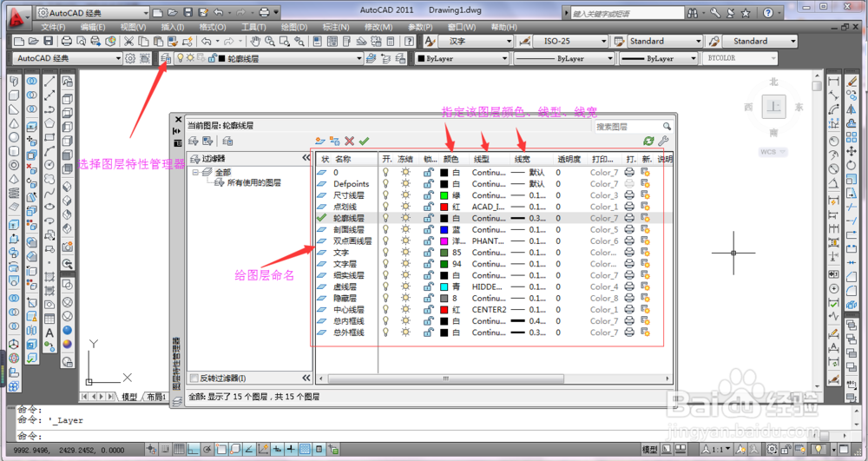Viewport: 868px width, 461px height.
Task: Sort layers by 名称 column header
Action: point(343,159)
